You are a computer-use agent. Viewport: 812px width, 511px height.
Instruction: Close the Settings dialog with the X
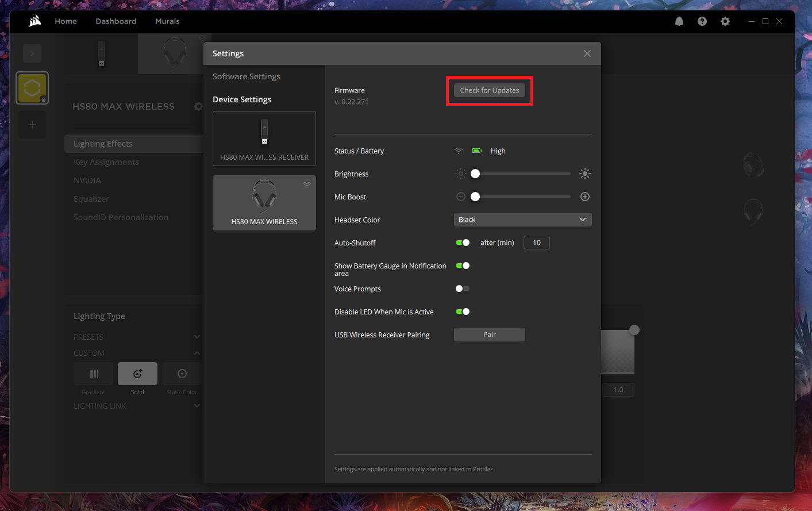(x=587, y=53)
